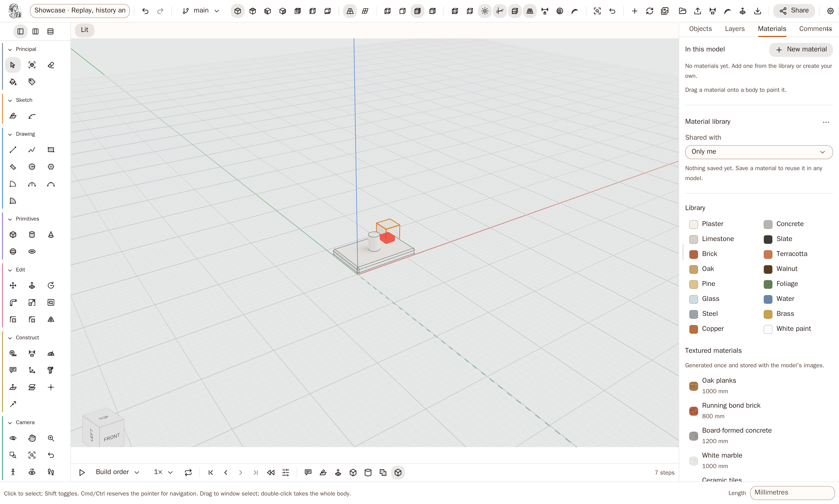Choose the Text label tool in Construct
Viewport: 839px width, 504px height.
(13, 371)
